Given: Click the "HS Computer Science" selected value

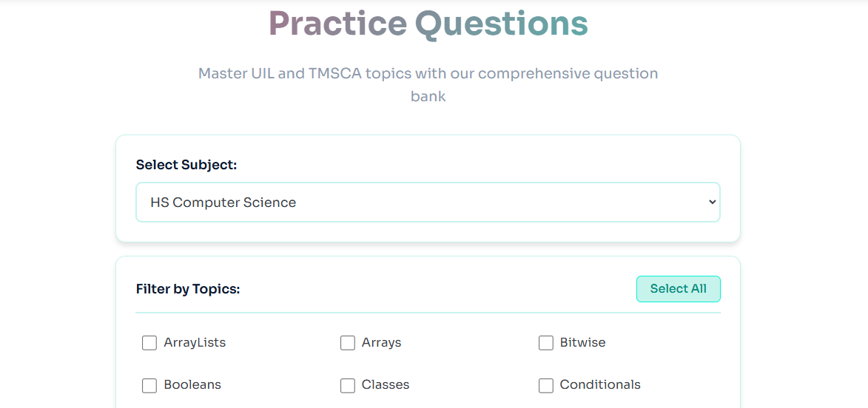Looking at the screenshot, I should [223, 203].
